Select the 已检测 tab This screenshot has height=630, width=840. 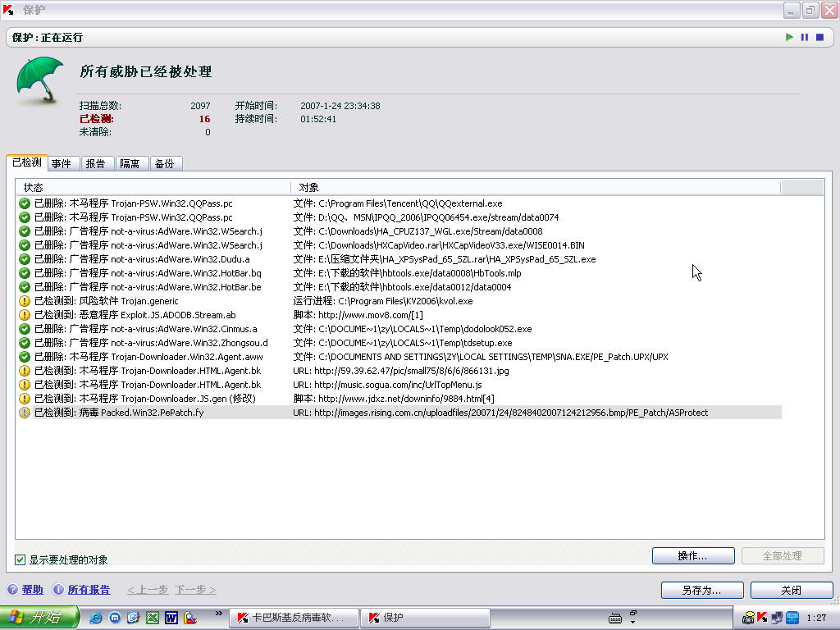(x=27, y=162)
